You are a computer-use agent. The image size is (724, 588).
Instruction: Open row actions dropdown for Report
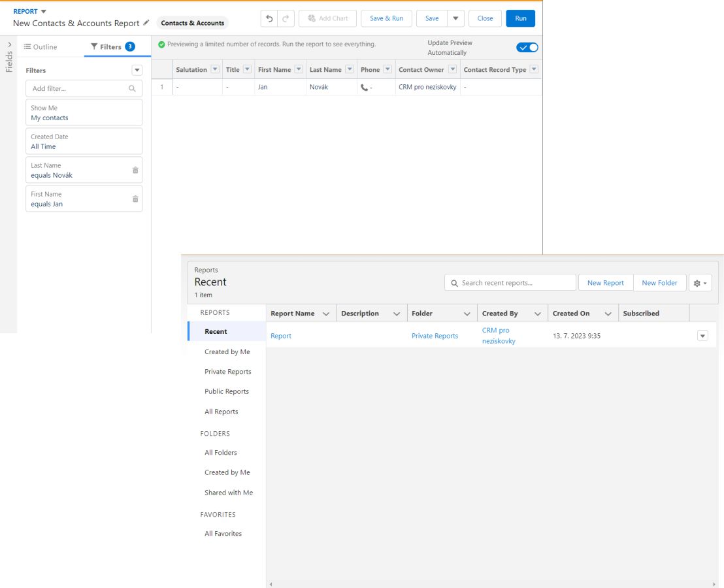pos(702,336)
